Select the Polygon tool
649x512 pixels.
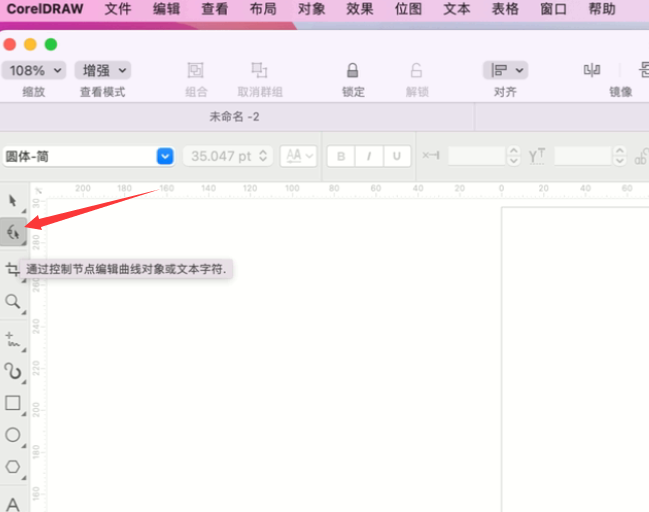13,466
